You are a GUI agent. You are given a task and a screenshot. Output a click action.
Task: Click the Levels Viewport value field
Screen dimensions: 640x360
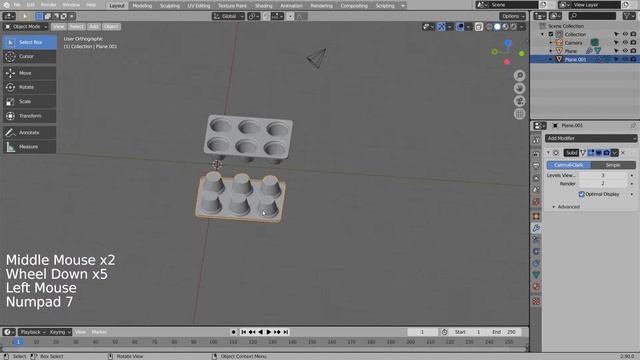coord(603,175)
